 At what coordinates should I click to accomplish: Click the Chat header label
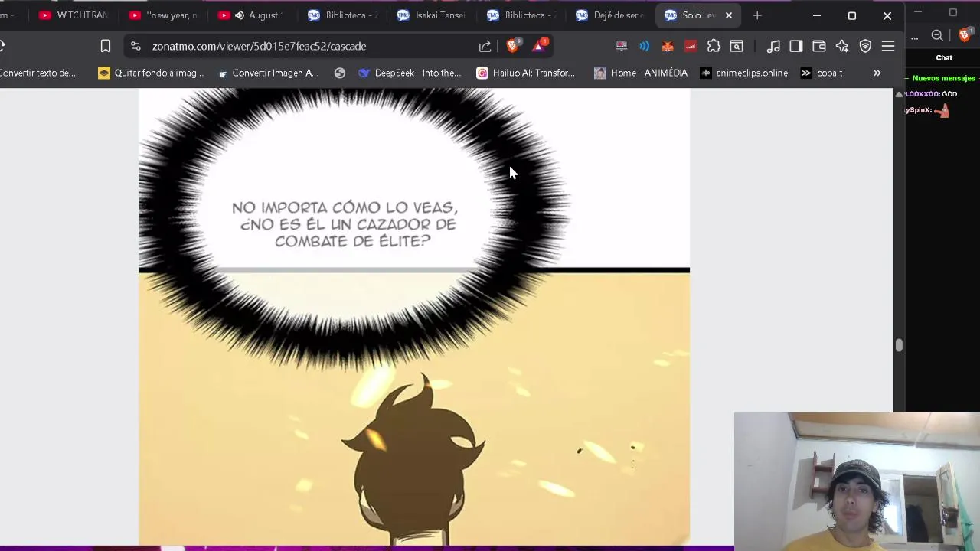pyautogui.click(x=944, y=57)
